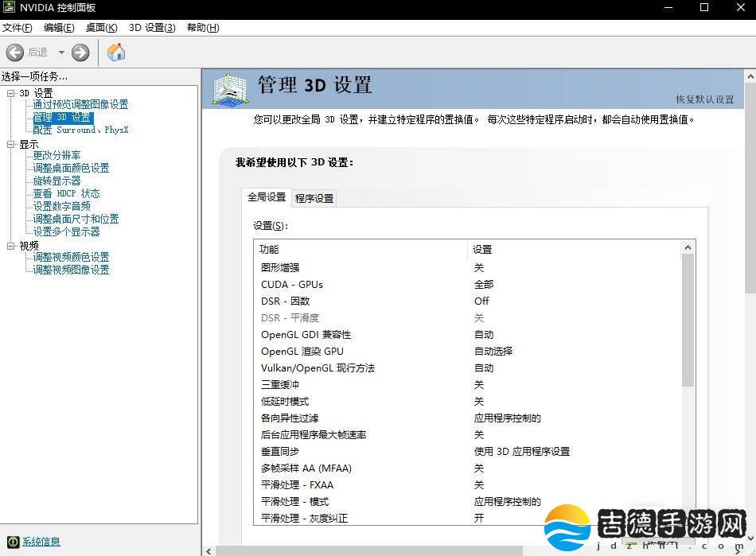This screenshot has height=556, width=756.
Task: Click horizontal scrollbar left arrow
Action: coord(208,551)
